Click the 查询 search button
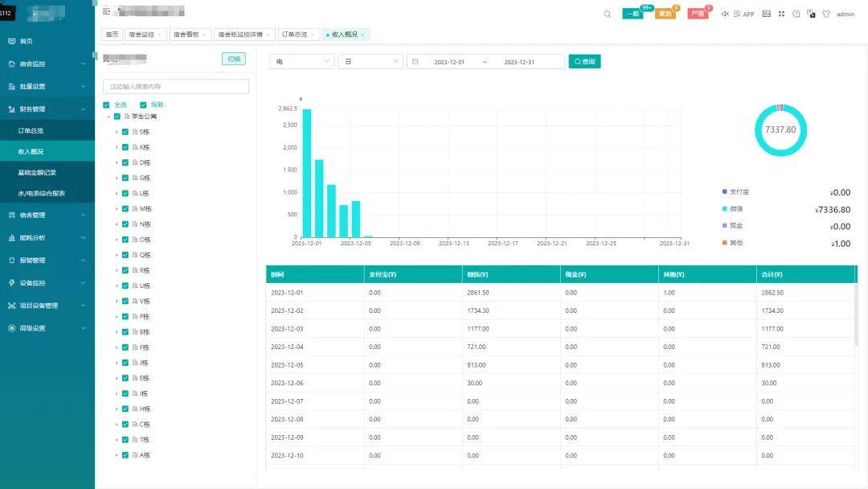This screenshot has height=489, width=868. [584, 61]
